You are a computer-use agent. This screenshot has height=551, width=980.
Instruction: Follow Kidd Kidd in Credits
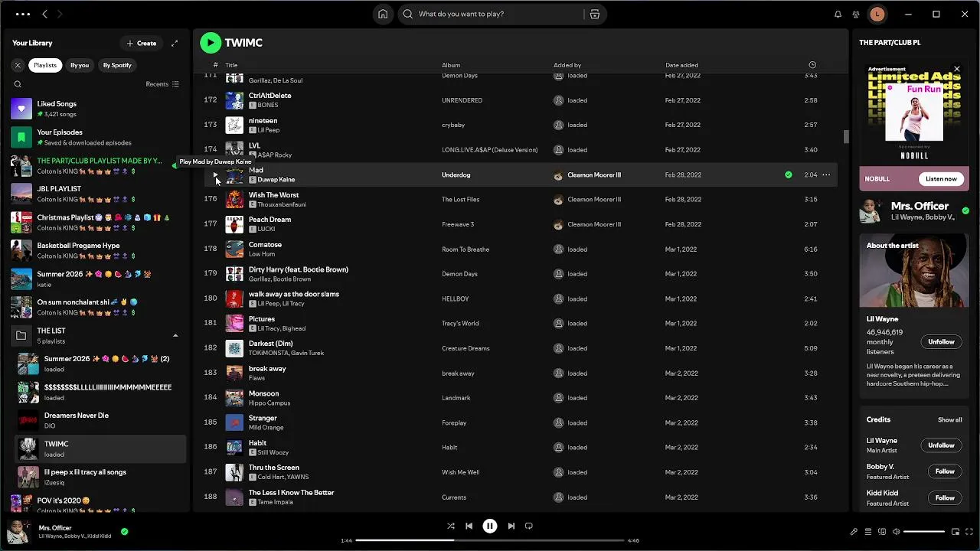[x=945, y=497]
